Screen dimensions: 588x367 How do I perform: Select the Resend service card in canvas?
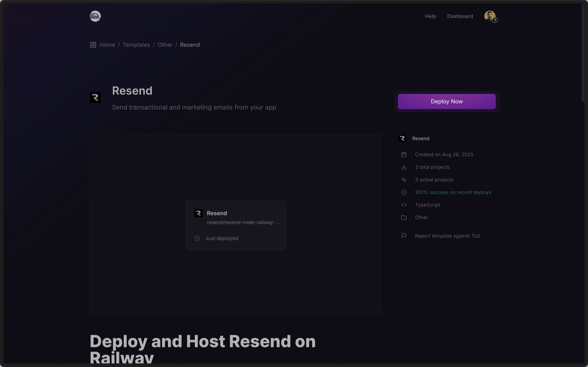pyautogui.click(x=236, y=225)
